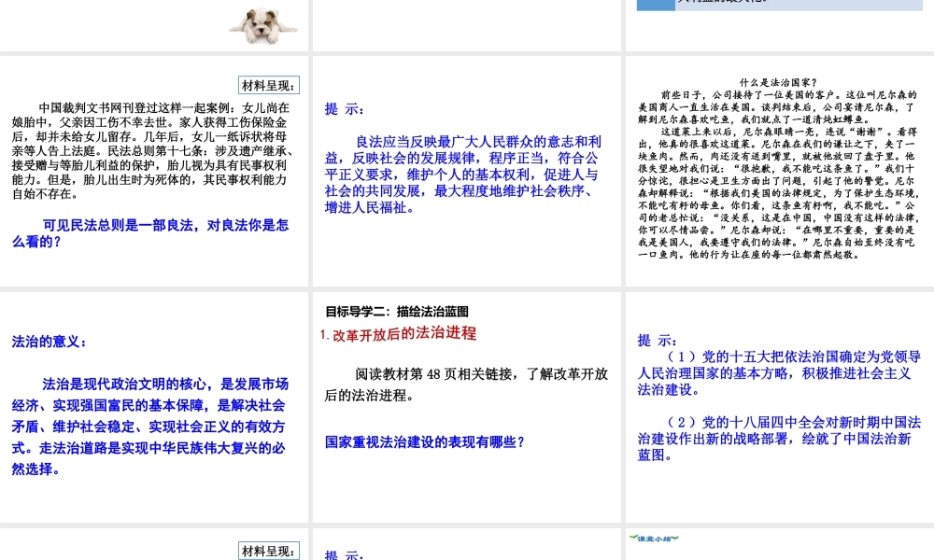Click the red subtitle 1.改革开放后的法治进程
934x560 pixels.
[398, 333]
